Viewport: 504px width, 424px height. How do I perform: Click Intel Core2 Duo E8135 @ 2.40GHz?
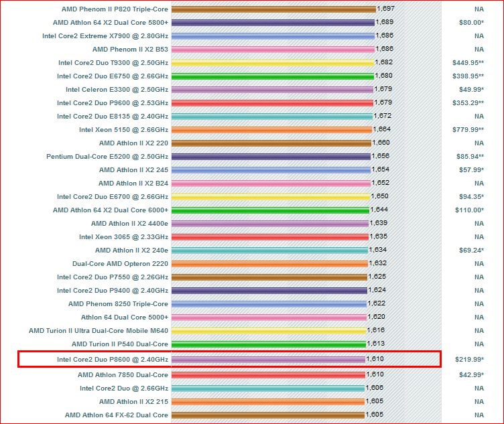click(x=113, y=117)
